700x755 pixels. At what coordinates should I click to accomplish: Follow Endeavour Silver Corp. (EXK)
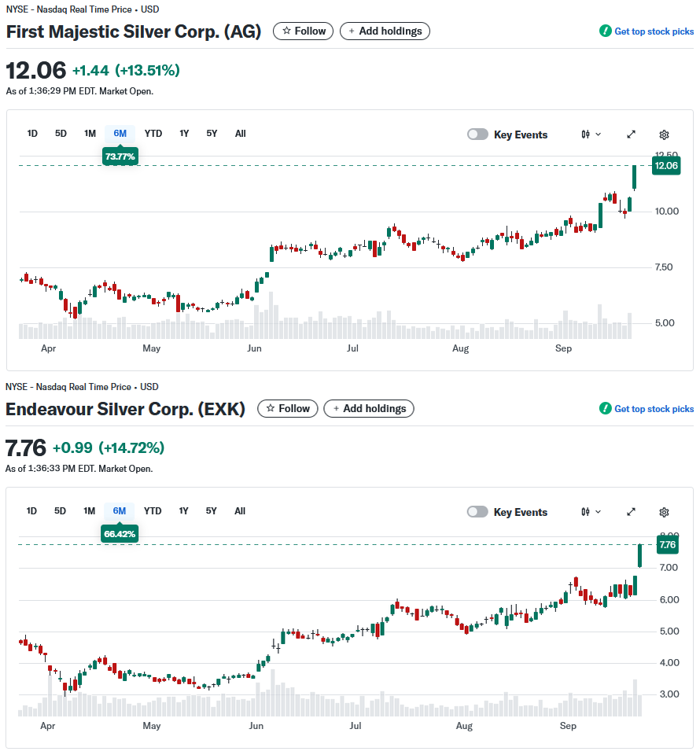pos(288,409)
